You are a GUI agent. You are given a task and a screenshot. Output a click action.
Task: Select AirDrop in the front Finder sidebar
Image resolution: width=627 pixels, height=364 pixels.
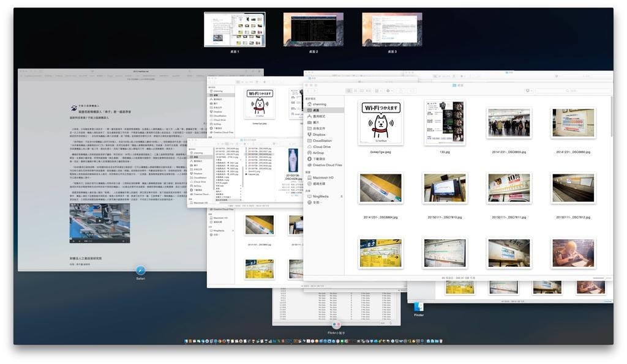[319, 153]
